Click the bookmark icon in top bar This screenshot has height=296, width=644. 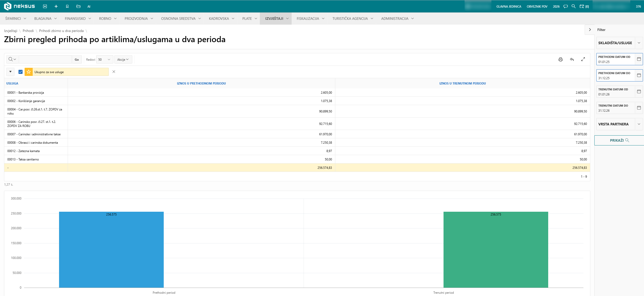[x=67, y=6]
